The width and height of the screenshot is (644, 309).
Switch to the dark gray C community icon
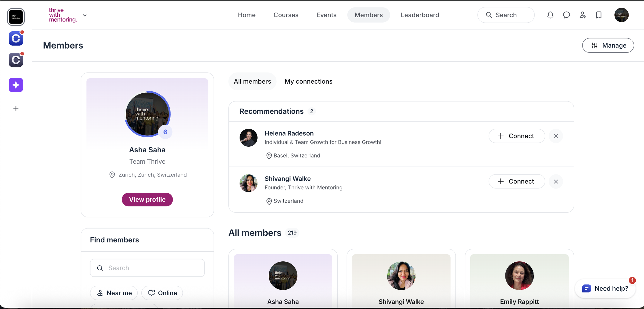16,60
